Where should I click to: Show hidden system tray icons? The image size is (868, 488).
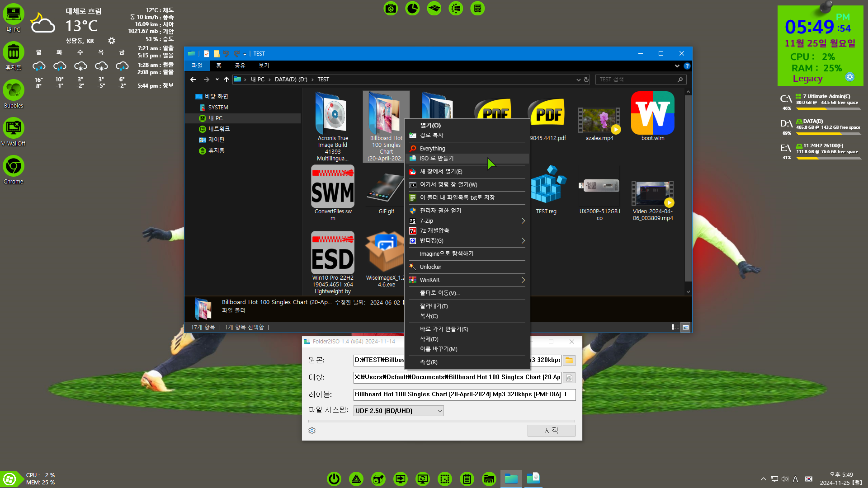pyautogui.click(x=763, y=479)
